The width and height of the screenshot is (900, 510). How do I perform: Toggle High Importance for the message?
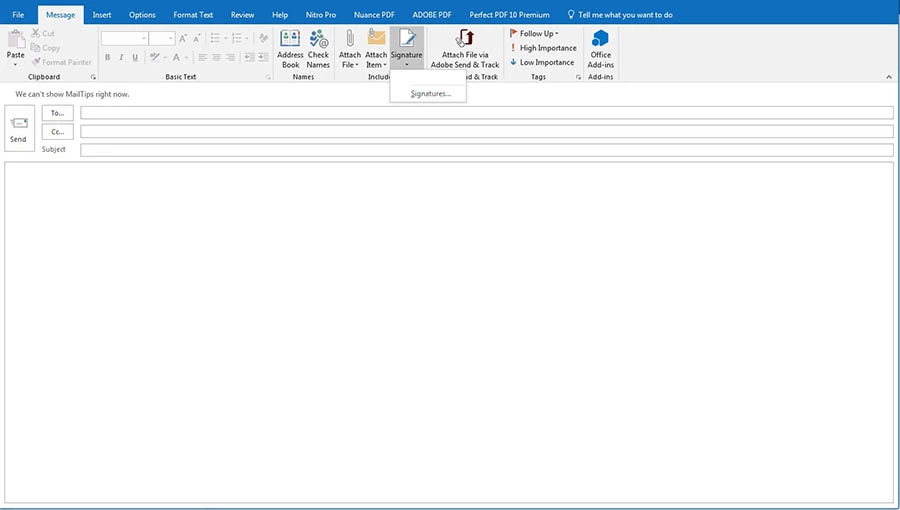[542, 48]
